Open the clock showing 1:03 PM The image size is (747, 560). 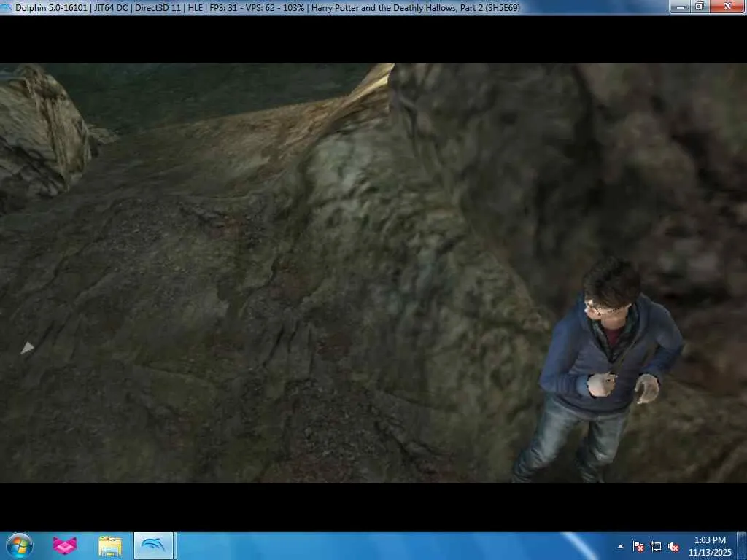coord(710,546)
